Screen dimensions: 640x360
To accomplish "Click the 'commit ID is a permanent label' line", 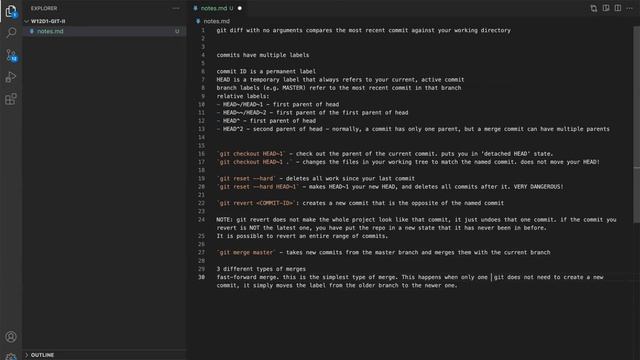I will (x=266, y=71).
